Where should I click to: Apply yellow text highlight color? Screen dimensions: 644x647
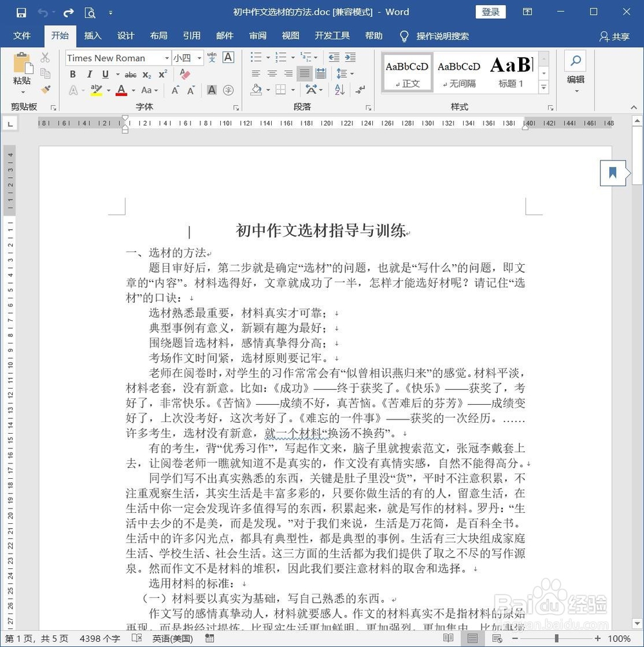(97, 90)
